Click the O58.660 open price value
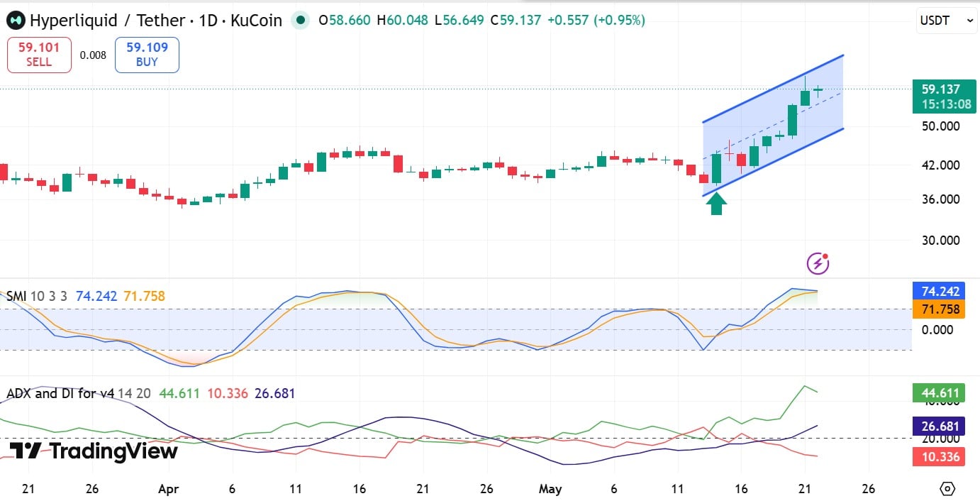980x501 pixels. click(345, 21)
